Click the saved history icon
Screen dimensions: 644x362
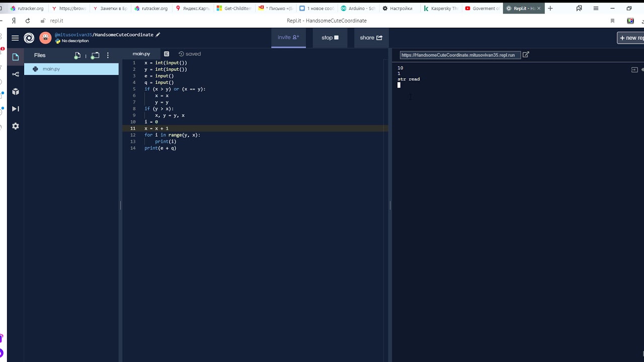[181, 54]
